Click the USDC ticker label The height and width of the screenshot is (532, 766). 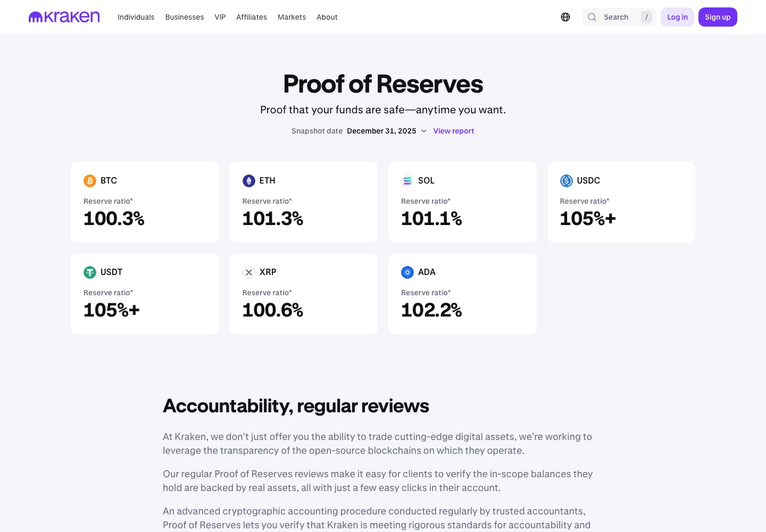coord(588,181)
